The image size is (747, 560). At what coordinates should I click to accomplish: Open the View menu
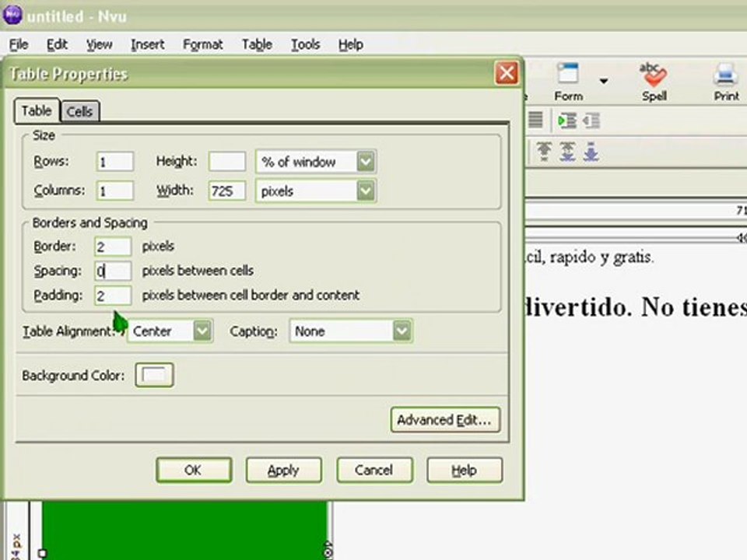point(99,44)
